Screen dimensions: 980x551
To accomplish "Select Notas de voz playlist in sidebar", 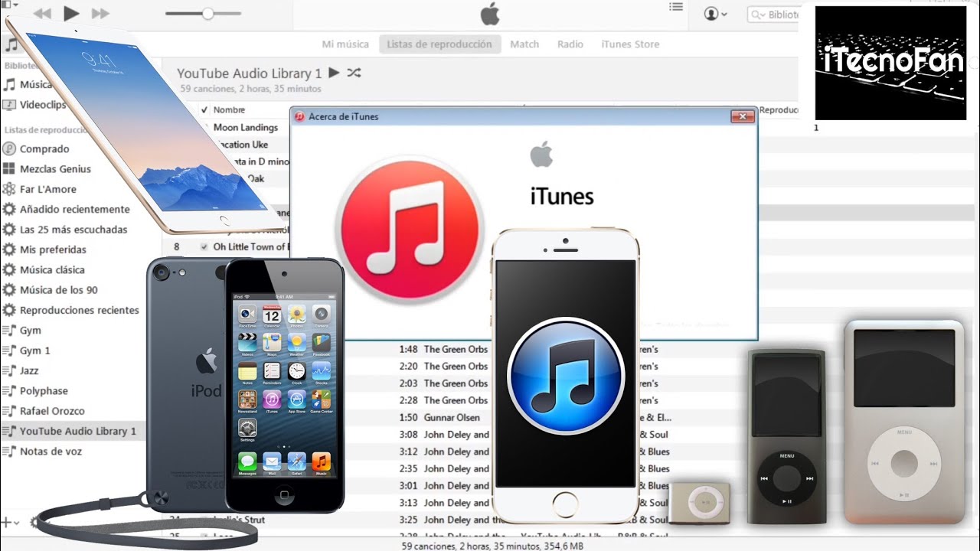I will pos(51,452).
